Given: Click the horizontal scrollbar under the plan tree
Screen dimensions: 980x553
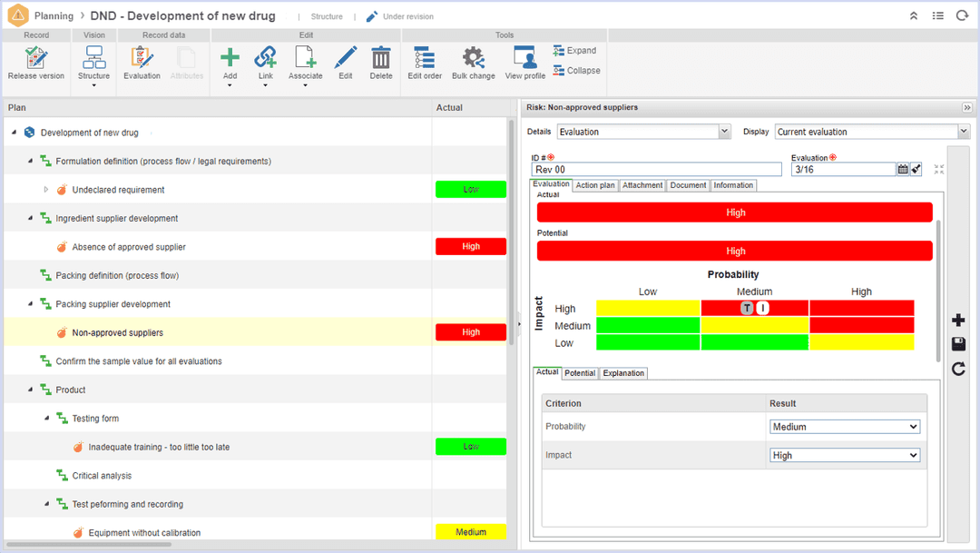Looking at the screenshot, I should pos(87,545).
